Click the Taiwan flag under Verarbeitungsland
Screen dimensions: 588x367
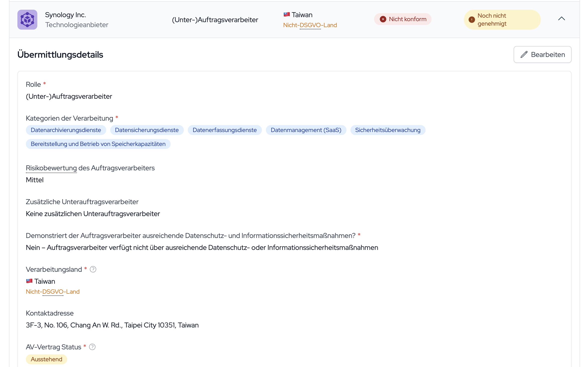pos(29,281)
